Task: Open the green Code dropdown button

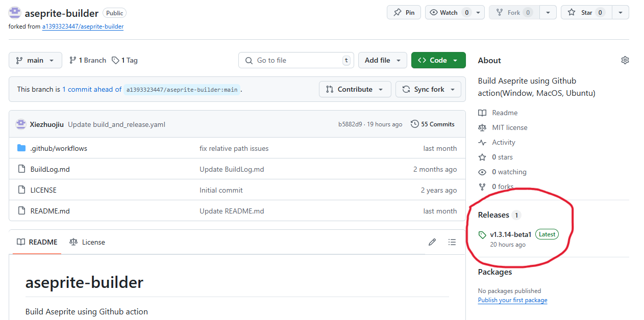Action: [x=438, y=60]
